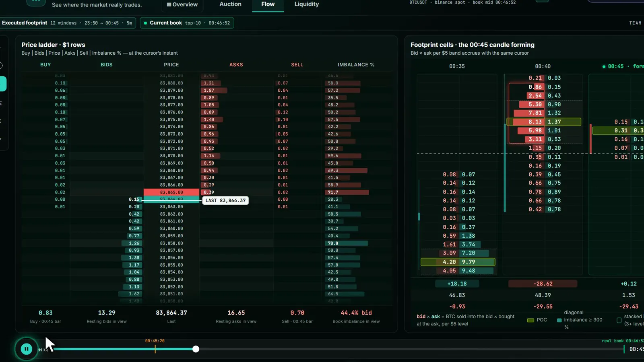This screenshot has width=644, height=362.
Task: Pause playback with the round pause button
Action: point(26,349)
